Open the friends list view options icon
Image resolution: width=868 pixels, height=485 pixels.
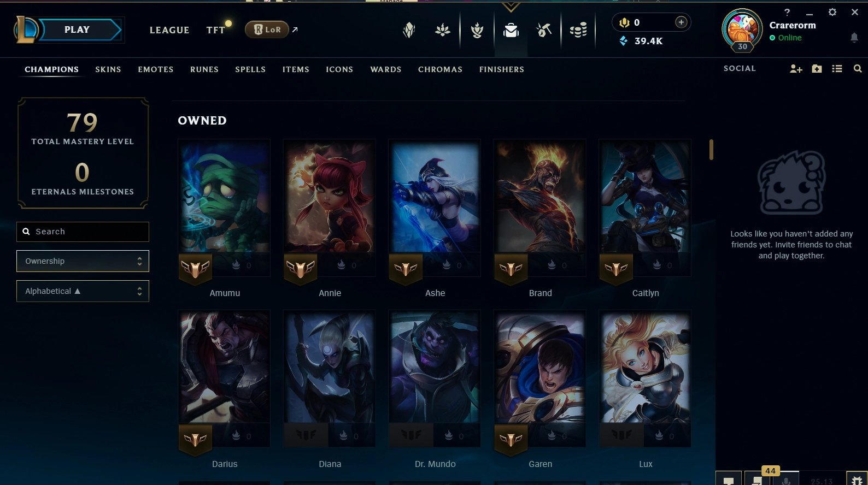point(837,69)
